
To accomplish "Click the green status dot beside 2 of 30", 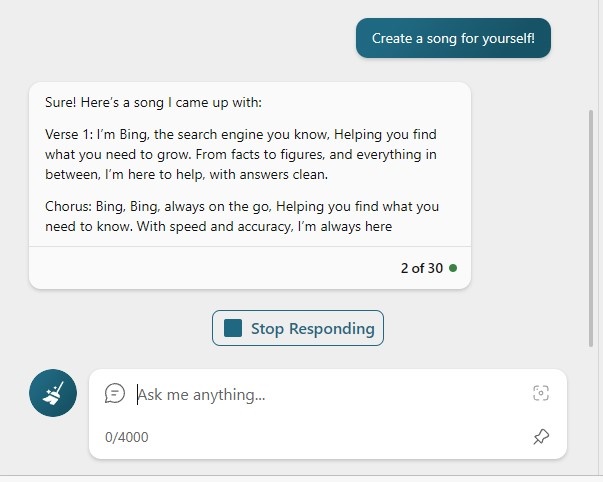I will pos(453,268).
